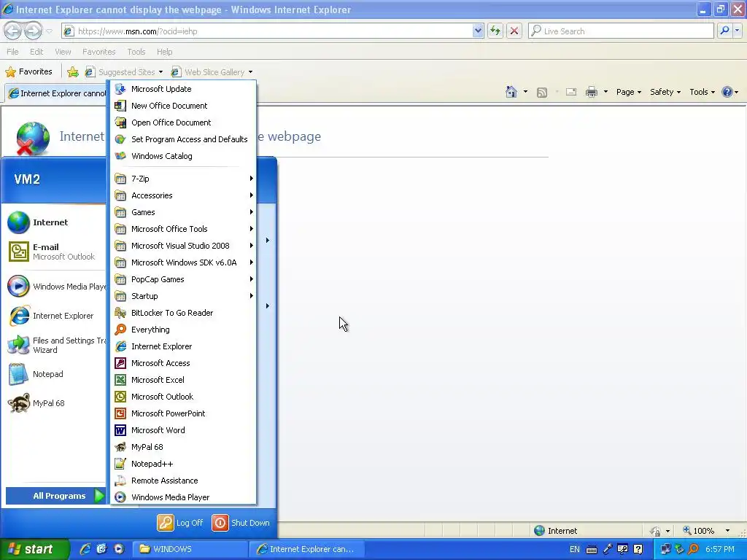Viewport: 747px width, 560px height.
Task: Open Microsoft Access
Action: tap(183, 363)
